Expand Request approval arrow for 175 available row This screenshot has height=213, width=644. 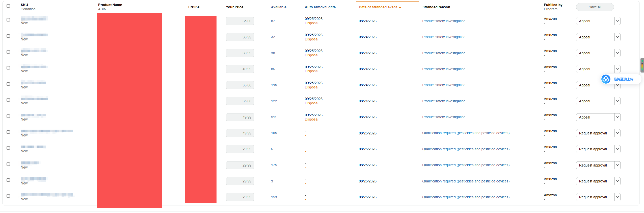pos(617,165)
